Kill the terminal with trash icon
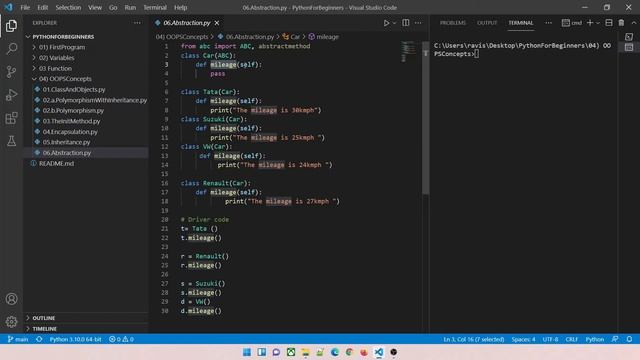Viewport: 640px width, 360px height. tap(621, 23)
